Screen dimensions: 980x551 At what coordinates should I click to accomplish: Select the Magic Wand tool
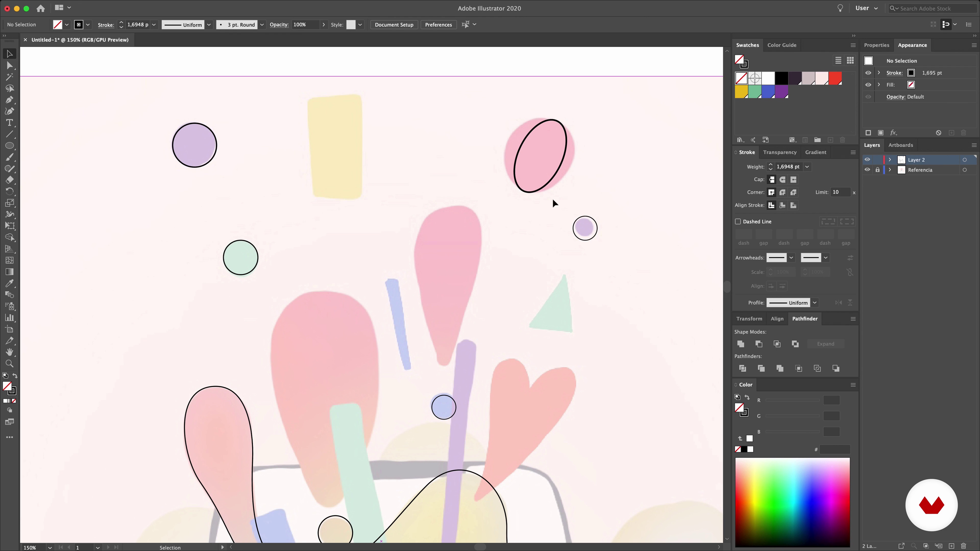click(x=9, y=77)
